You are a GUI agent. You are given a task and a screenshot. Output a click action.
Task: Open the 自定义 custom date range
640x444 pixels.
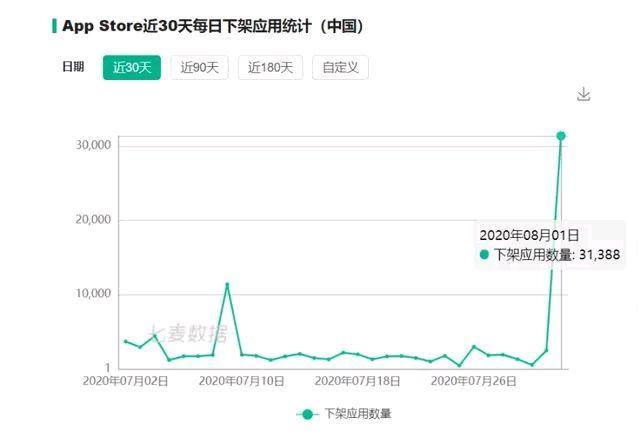[x=340, y=67]
